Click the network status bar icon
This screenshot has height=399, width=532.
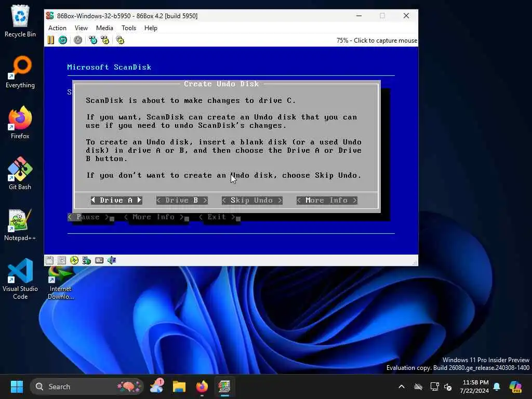pyautogui.click(x=87, y=260)
